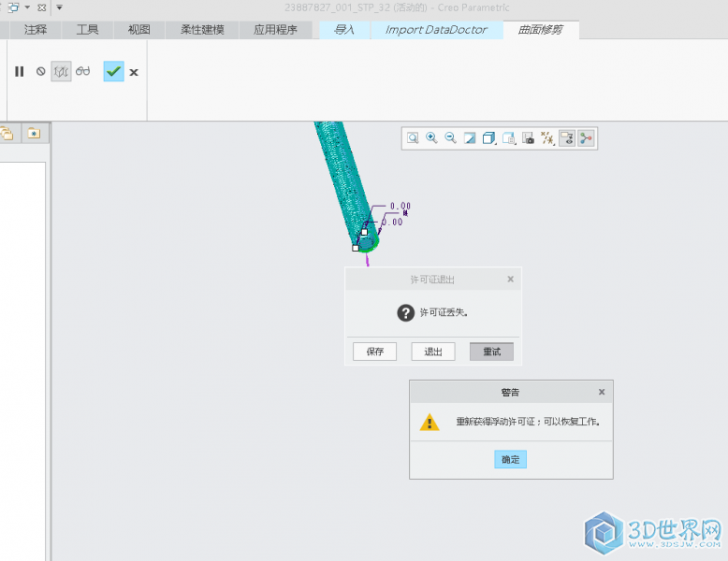Toggle the datum display filters icon
This screenshot has width=728, height=561.
(x=547, y=138)
